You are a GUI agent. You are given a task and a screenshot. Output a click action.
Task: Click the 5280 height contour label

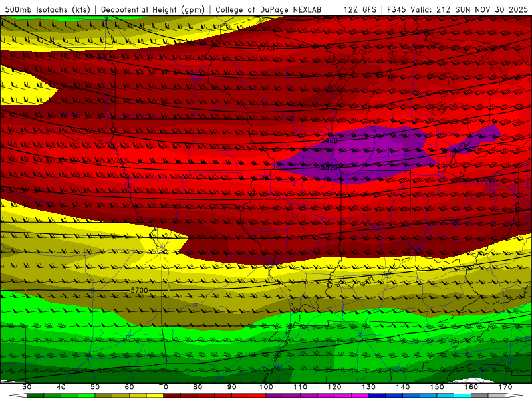click(x=265, y=49)
